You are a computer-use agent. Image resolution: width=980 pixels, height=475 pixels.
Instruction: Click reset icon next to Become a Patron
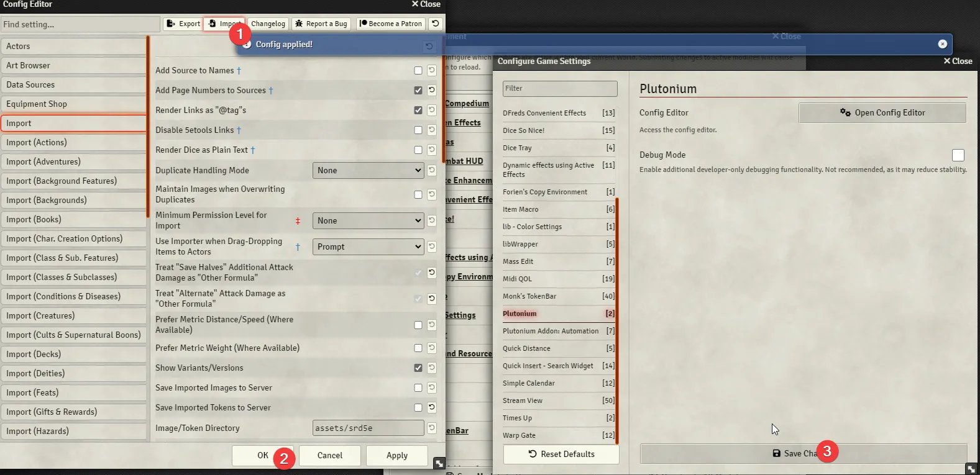436,24
